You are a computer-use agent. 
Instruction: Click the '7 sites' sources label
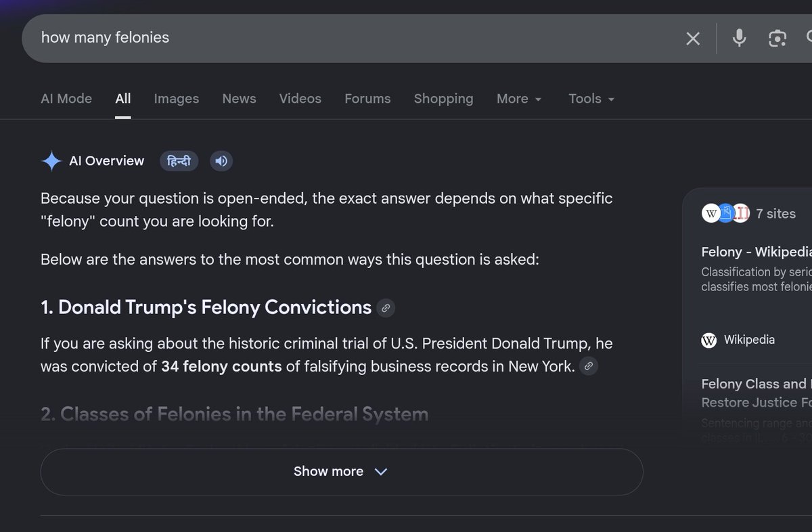(775, 213)
